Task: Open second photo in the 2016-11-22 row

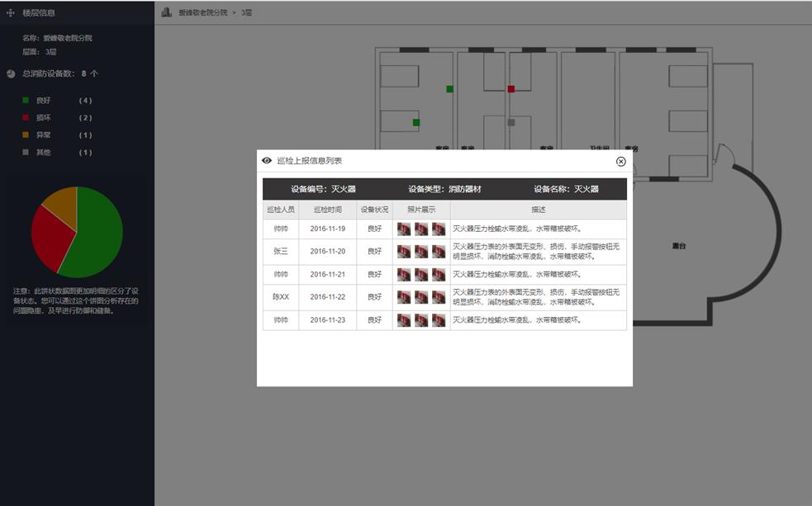Action: click(421, 297)
